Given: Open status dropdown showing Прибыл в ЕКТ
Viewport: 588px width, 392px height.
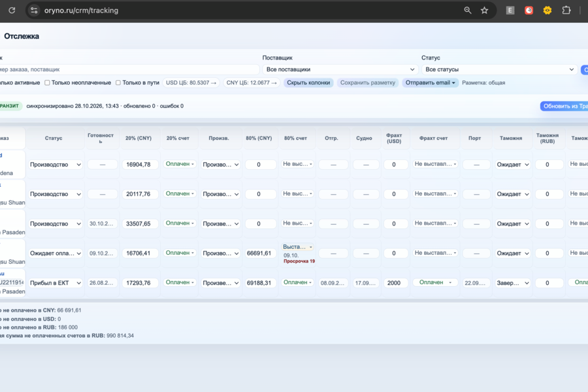Looking at the screenshot, I should point(56,283).
